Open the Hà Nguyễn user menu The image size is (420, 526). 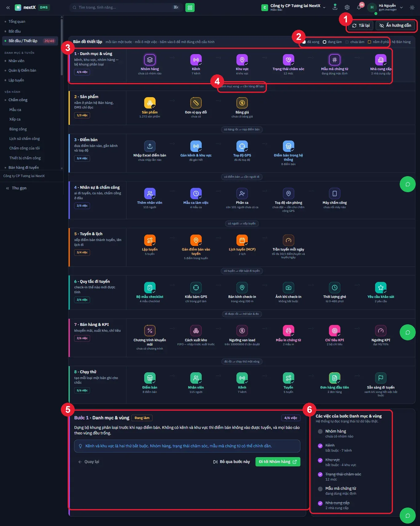[386, 7]
